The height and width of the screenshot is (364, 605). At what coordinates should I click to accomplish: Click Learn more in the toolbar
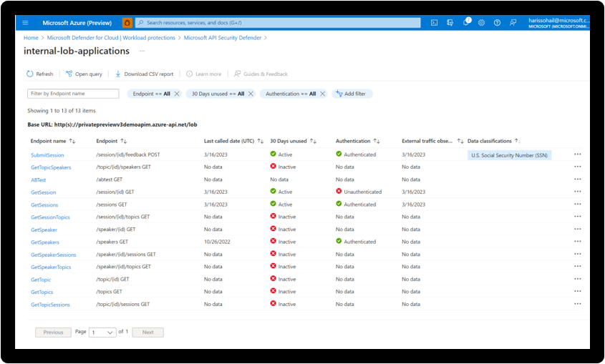(204, 74)
